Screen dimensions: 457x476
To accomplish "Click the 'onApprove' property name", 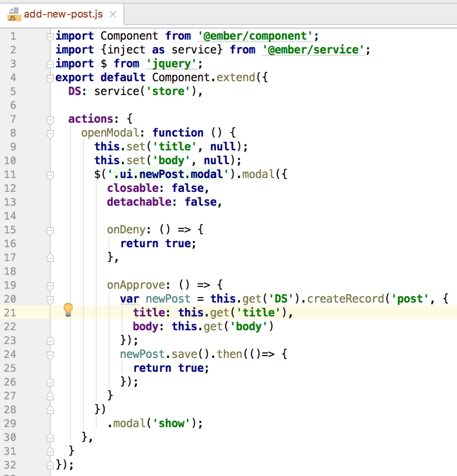I will (136, 285).
